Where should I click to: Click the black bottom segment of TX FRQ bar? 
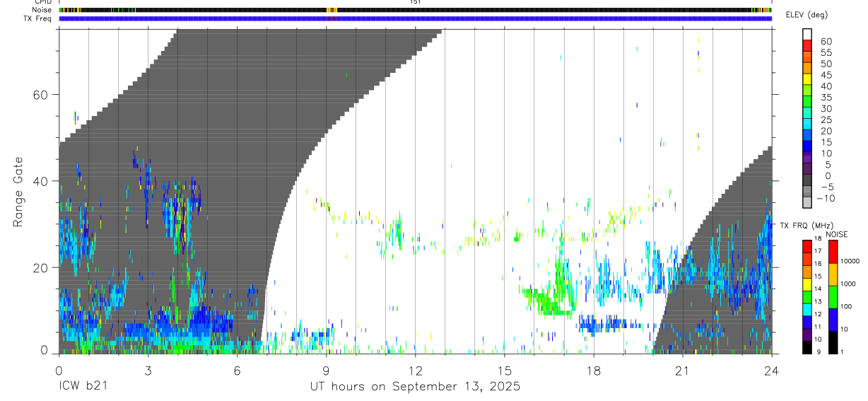click(807, 348)
